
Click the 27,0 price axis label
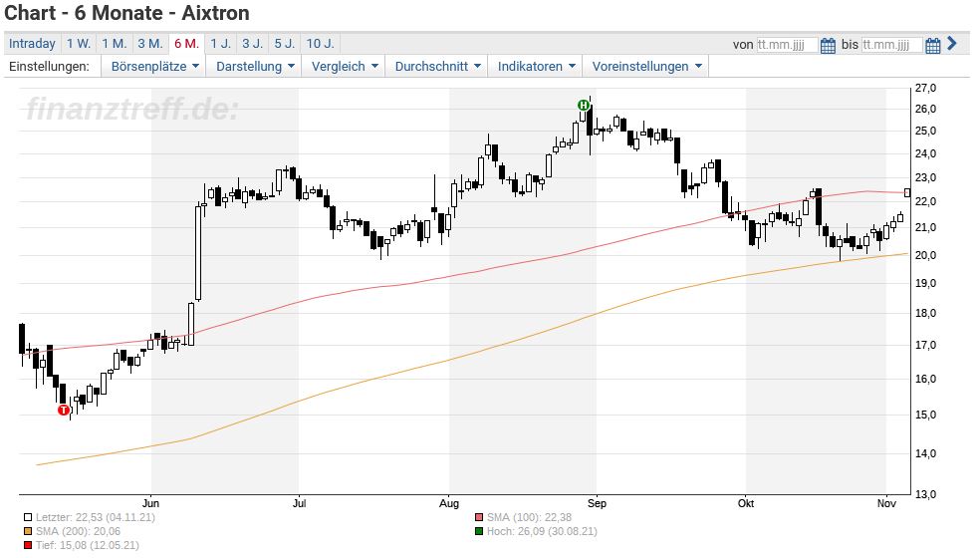[925, 89]
